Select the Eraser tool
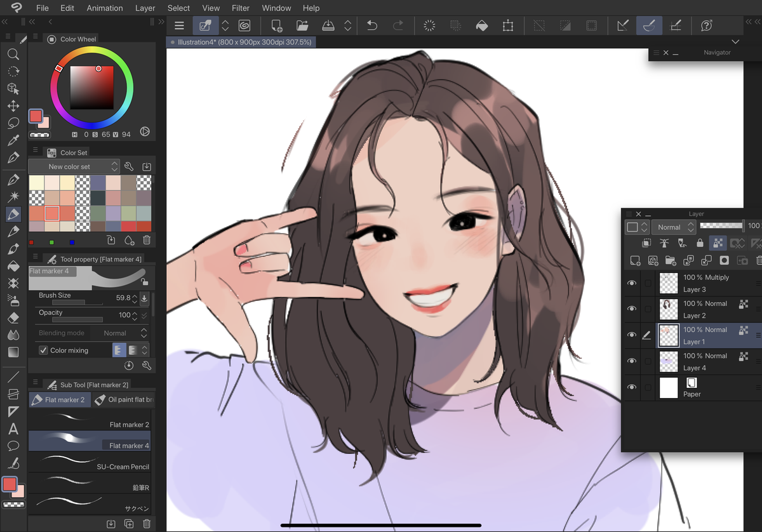Viewport: 762px width, 532px height. coord(13,317)
